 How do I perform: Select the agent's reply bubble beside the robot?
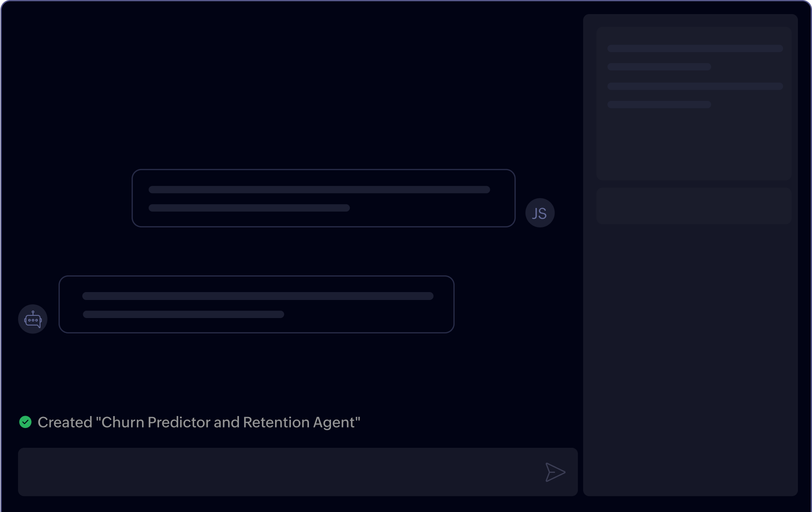257,304
